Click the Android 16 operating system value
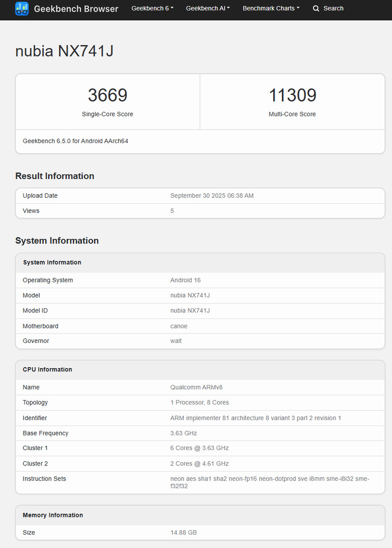 click(x=185, y=280)
